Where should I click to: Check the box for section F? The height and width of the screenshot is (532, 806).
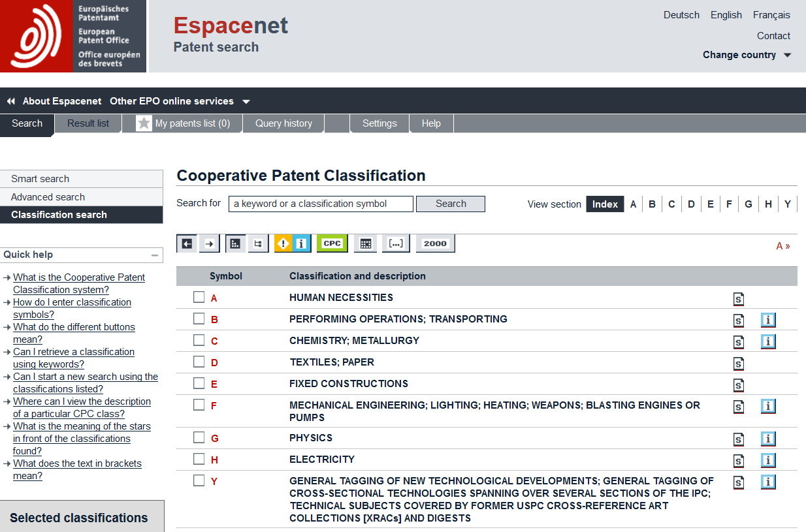pyautogui.click(x=199, y=405)
